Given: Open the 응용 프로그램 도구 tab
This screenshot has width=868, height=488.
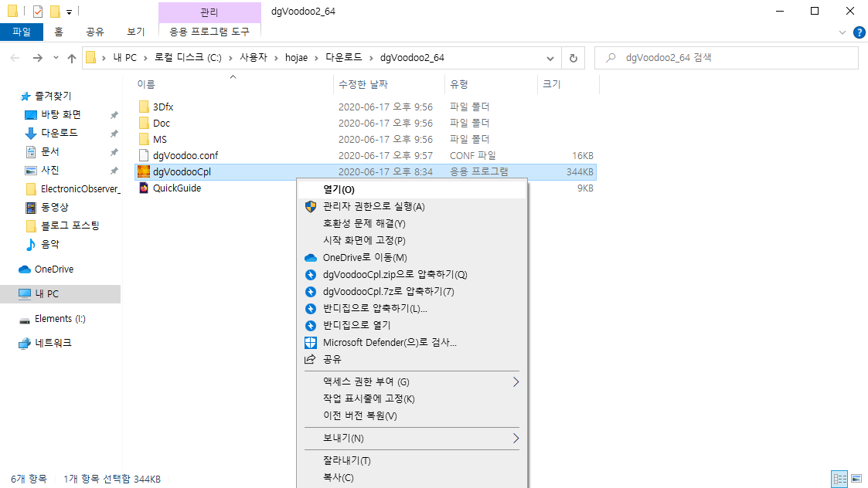Looking at the screenshot, I should pos(209,32).
